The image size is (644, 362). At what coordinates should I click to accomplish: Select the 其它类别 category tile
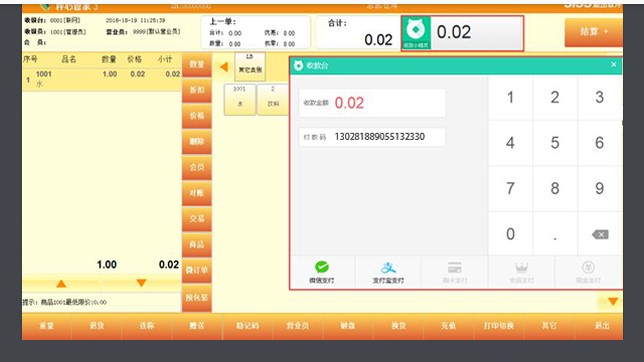[250, 66]
